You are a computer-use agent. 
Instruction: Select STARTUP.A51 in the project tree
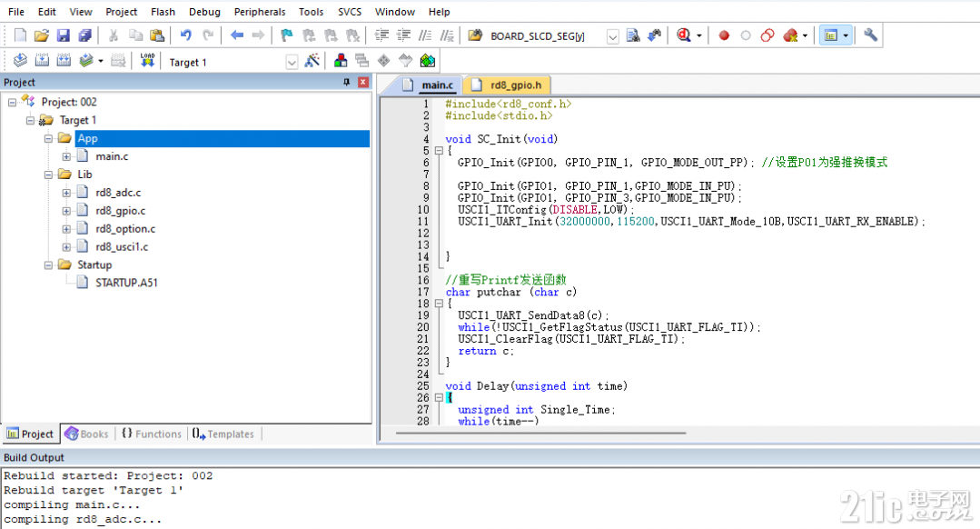(126, 284)
